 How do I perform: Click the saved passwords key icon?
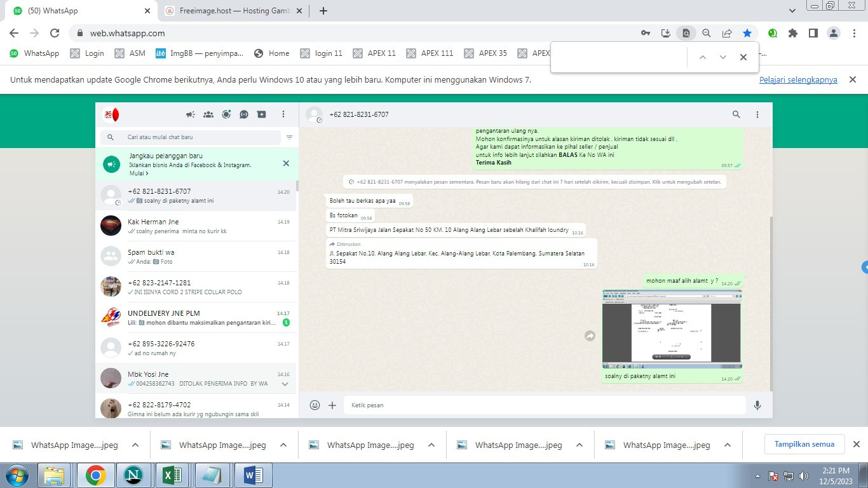point(646,33)
